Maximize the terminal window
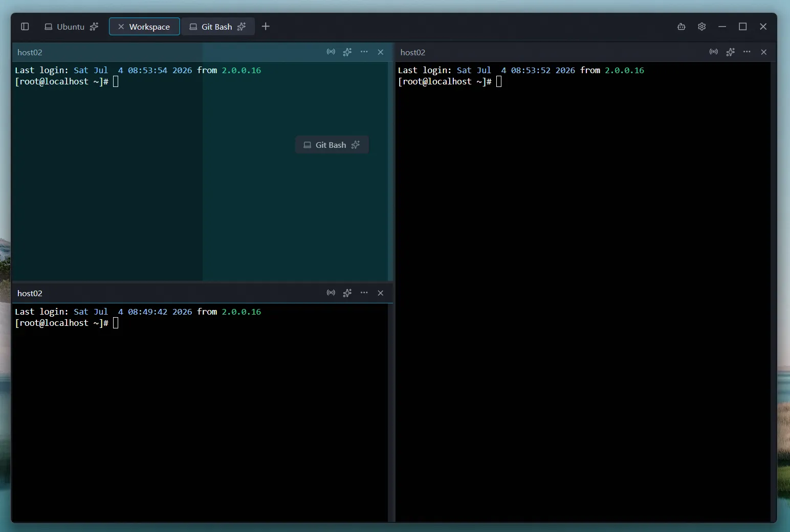This screenshot has height=532, width=790. (x=743, y=27)
